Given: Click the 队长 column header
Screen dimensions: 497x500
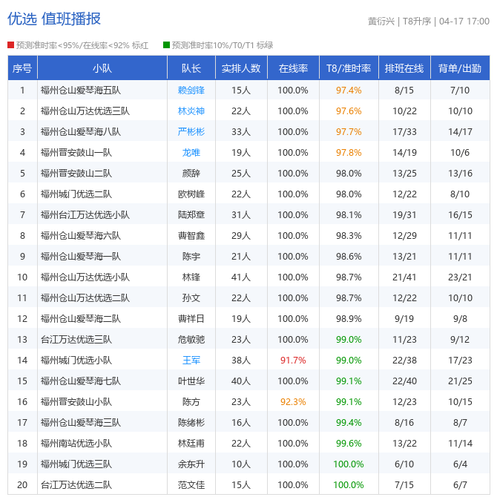Looking at the screenshot, I should 191,68.
